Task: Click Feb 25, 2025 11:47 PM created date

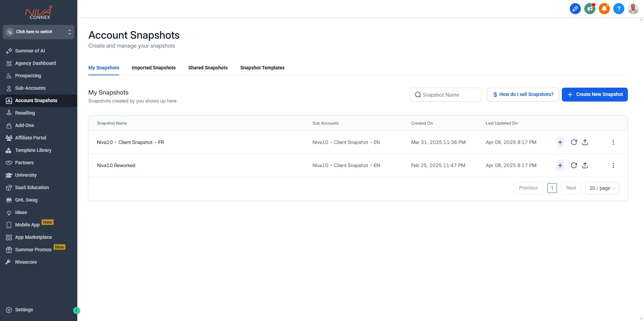Action: [438, 165]
